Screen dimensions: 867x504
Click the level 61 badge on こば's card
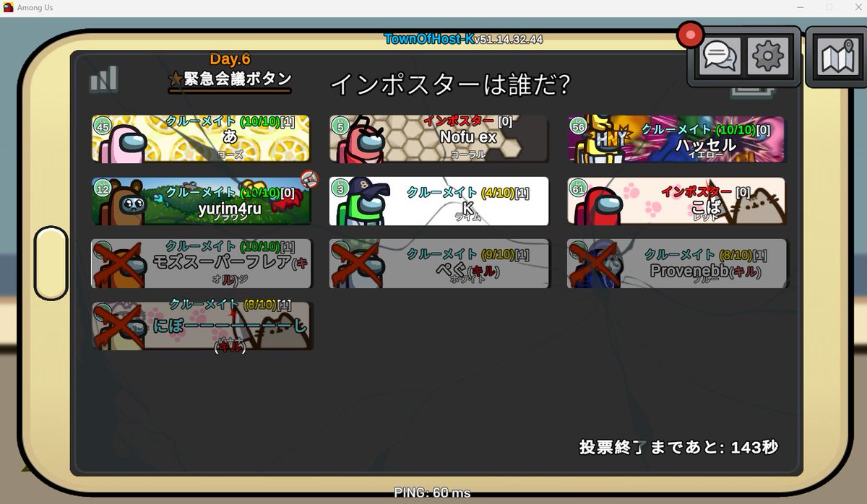coord(578,188)
